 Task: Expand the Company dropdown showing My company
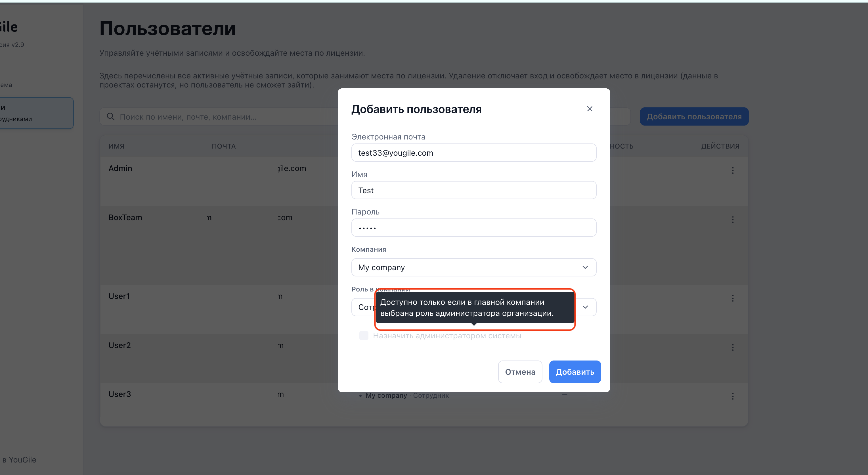click(x=474, y=267)
